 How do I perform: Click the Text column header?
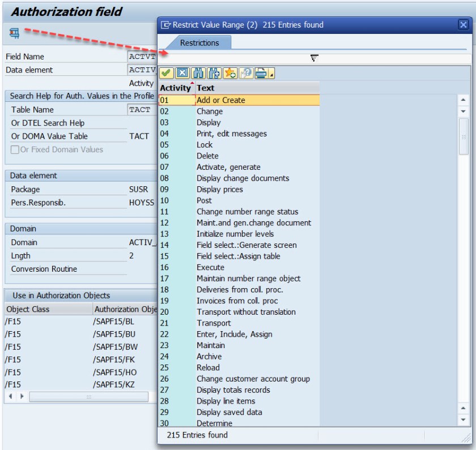coord(206,88)
